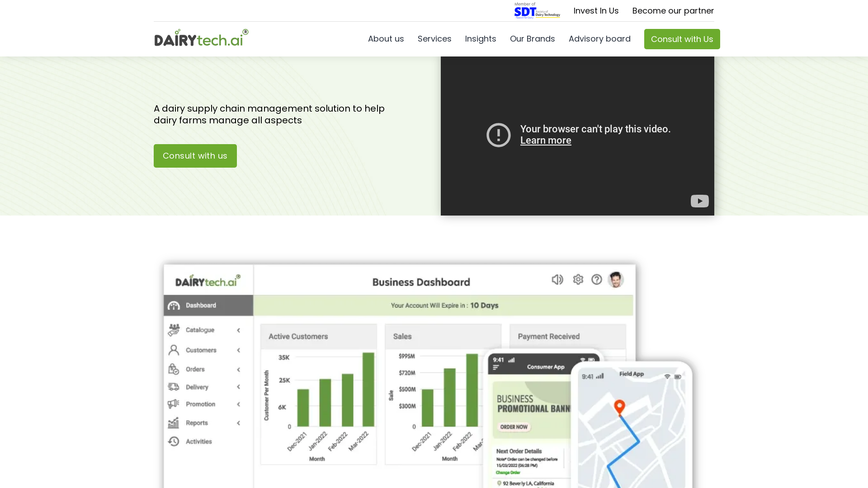Click the Customers sidebar icon
This screenshot has width=868, height=488.
coord(174,350)
